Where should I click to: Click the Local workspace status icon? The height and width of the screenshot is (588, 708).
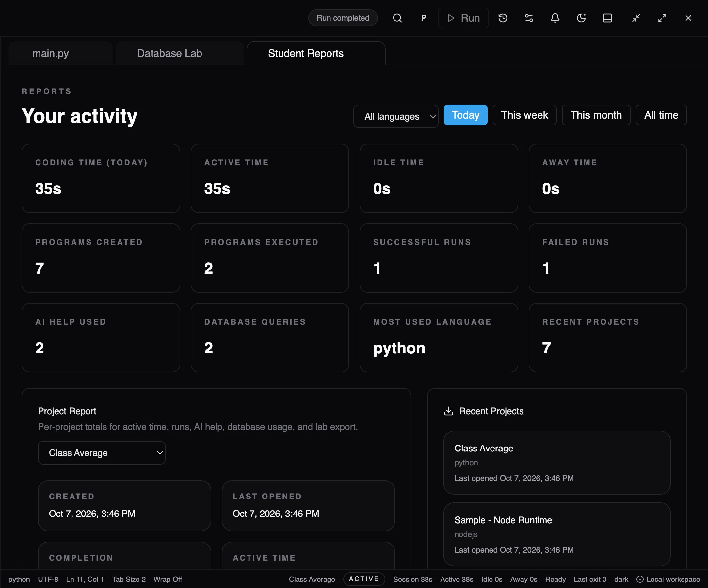pos(640,579)
